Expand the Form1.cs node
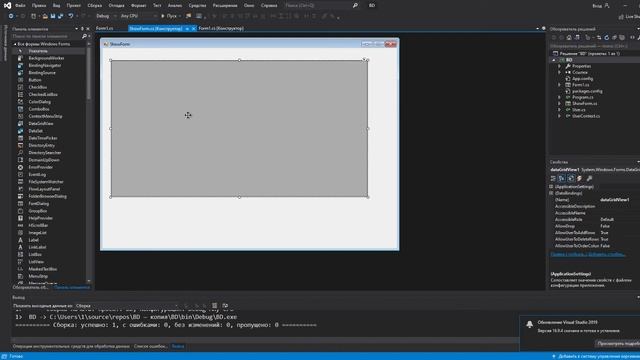 (x=560, y=85)
